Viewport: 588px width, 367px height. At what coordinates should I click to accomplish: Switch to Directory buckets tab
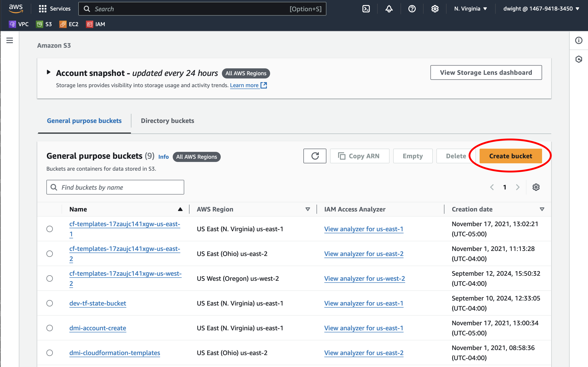click(x=167, y=121)
